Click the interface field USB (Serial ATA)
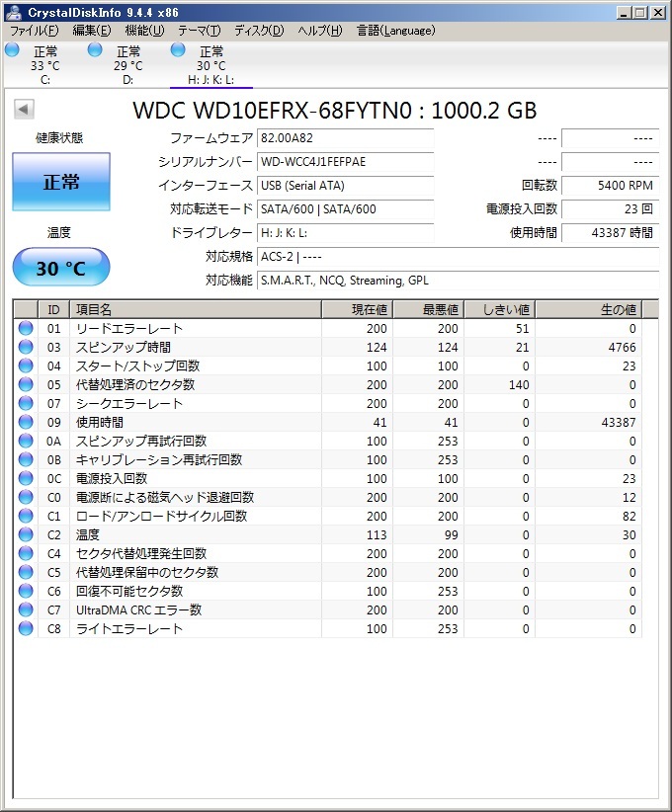The width and height of the screenshot is (672, 812). pos(346,186)
